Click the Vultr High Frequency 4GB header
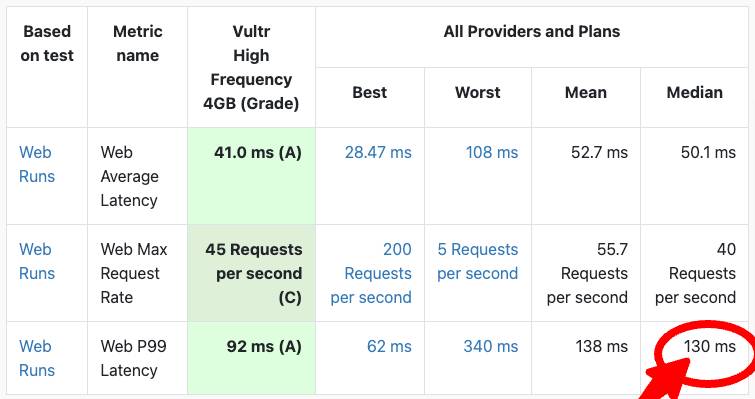This screenshot has height=399, width=755. (x=251, y=67)
